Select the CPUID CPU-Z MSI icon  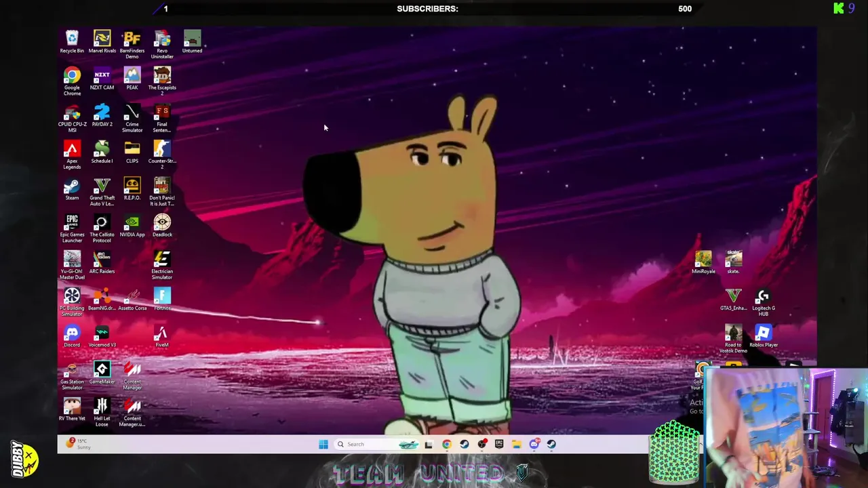[x=72, y=118]
